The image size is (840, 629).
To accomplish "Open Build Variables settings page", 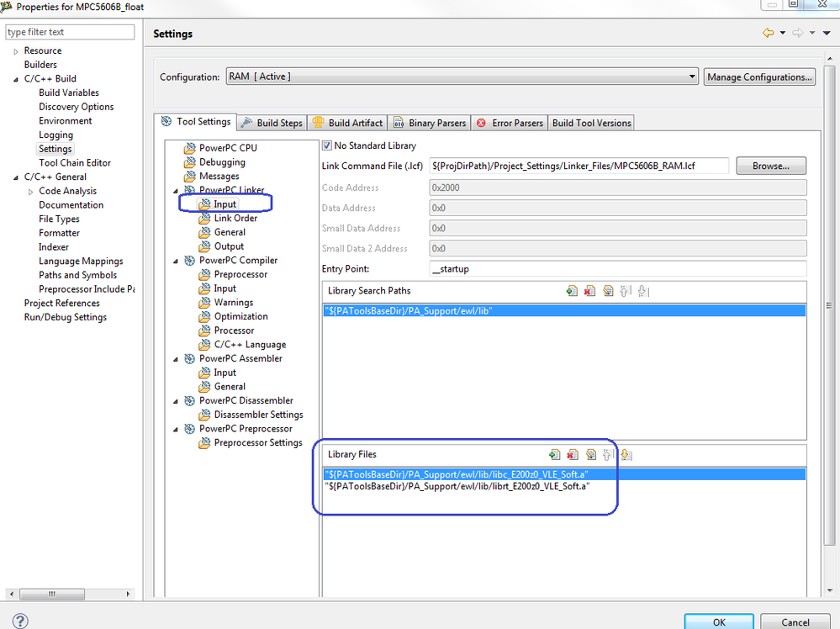I will [69, 92].
